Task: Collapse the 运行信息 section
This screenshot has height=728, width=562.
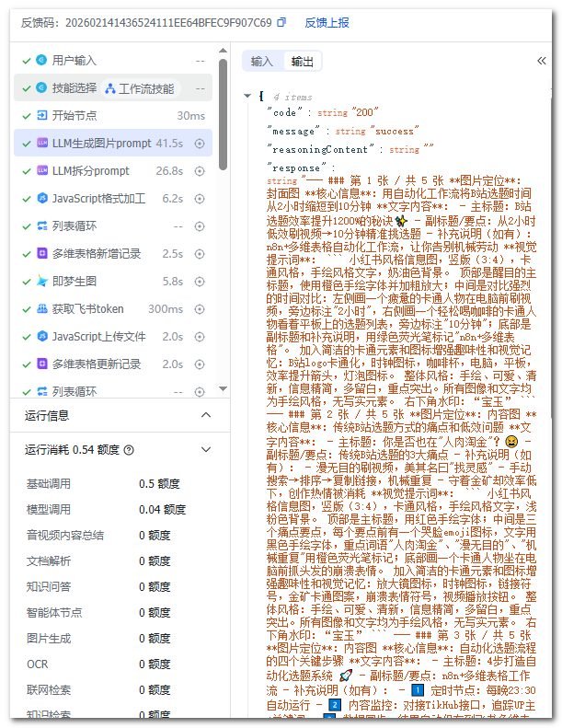Action: pos(206,415)
